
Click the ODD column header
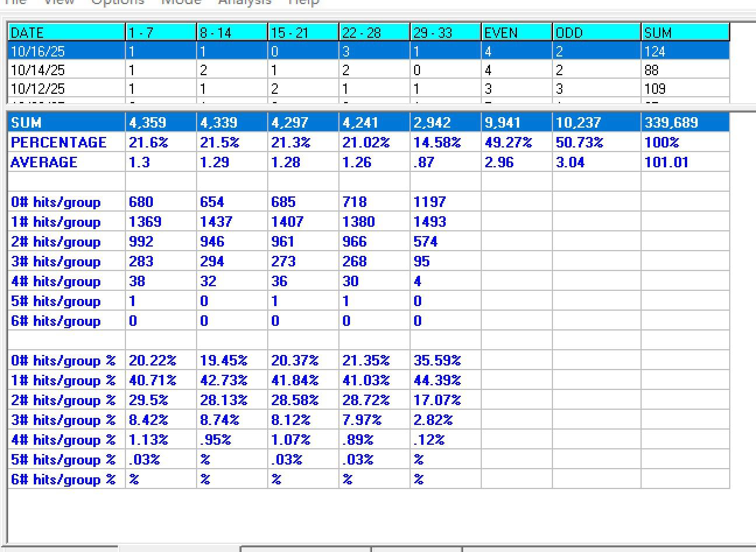point(596,33)
